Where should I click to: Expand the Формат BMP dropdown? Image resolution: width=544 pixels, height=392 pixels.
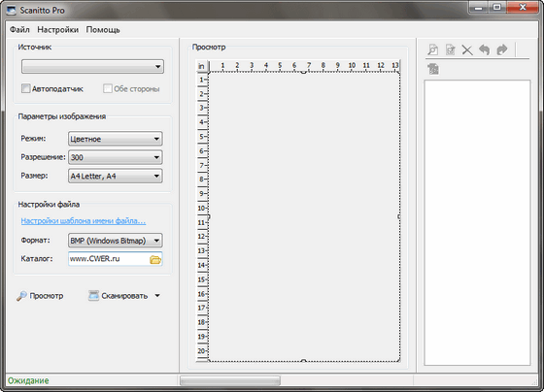(x=116, y=241)
